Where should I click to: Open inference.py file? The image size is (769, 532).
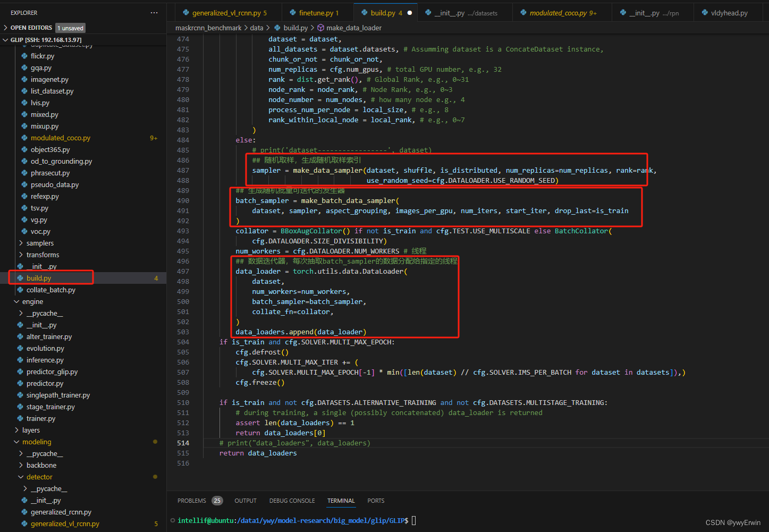(x=83, y=360)
